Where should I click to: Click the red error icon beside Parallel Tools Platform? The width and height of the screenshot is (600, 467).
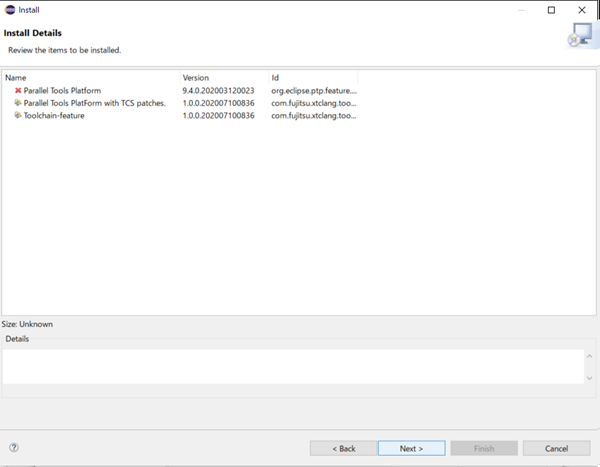[18, 90]
